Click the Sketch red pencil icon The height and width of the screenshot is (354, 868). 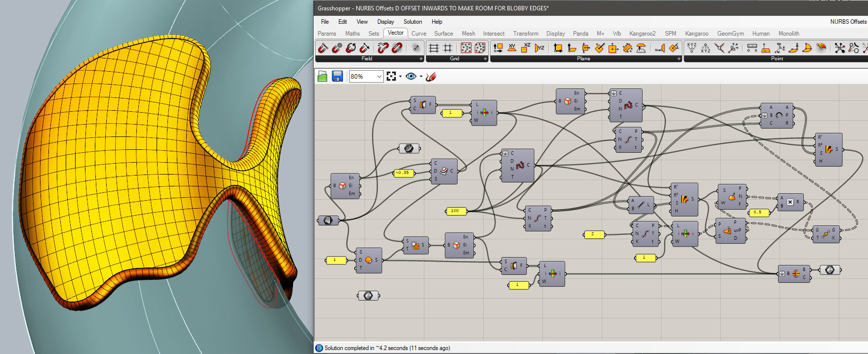tap(431, 76)
